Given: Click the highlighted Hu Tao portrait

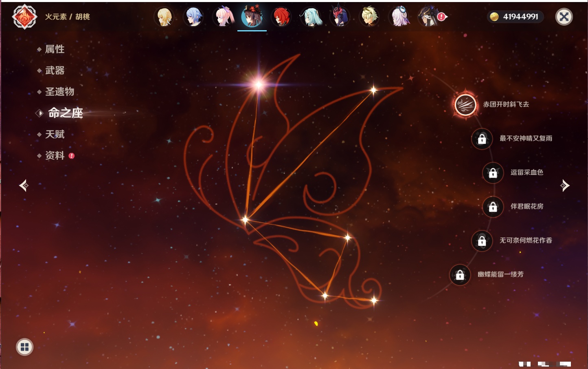Looking at the screenshot, I should tap(252, 17).
